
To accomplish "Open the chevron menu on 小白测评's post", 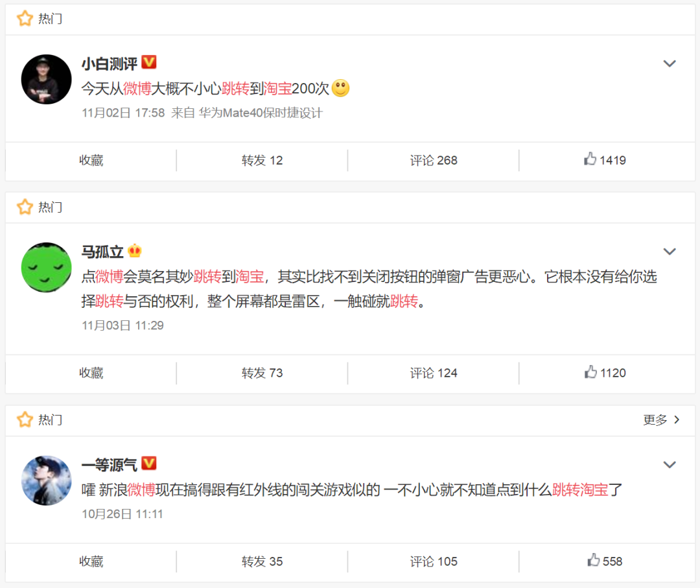I will point(669,64).
